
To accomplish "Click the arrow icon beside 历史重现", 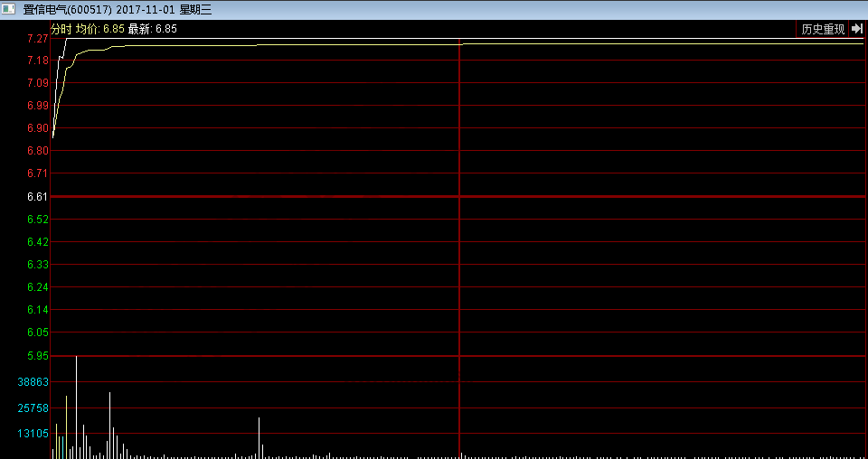I will (857, 29).
